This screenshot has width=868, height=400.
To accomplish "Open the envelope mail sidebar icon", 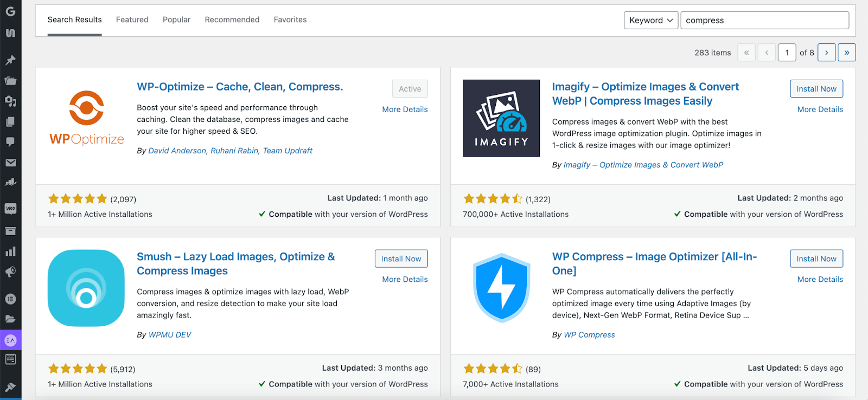I will [10, 163].
